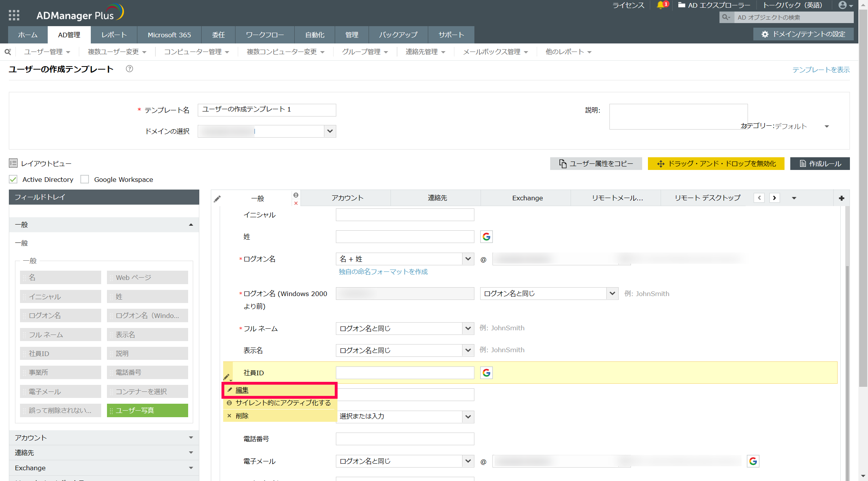Open the フル ネーム format dropdown
The image size is (868, 481).
pos(467,328)
